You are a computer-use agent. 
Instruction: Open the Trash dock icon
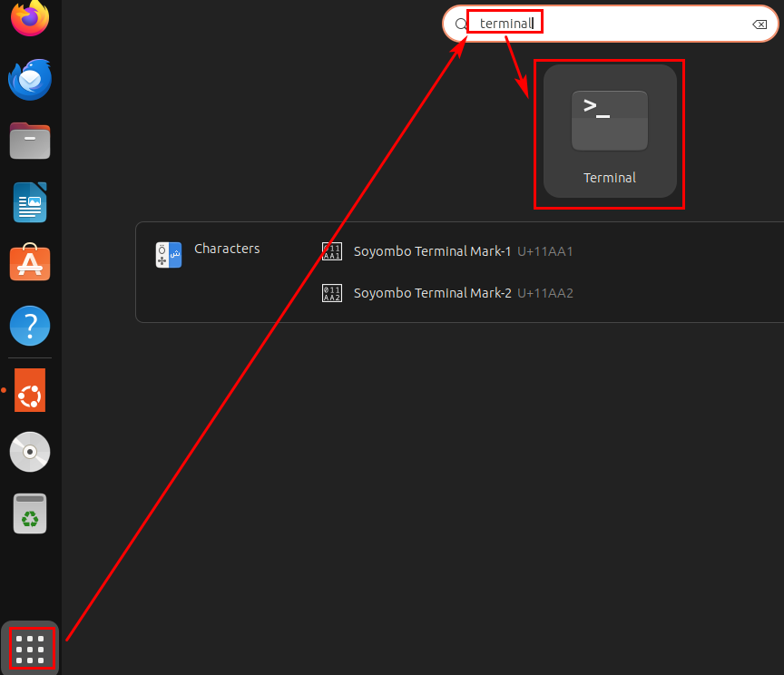(30, 514)
